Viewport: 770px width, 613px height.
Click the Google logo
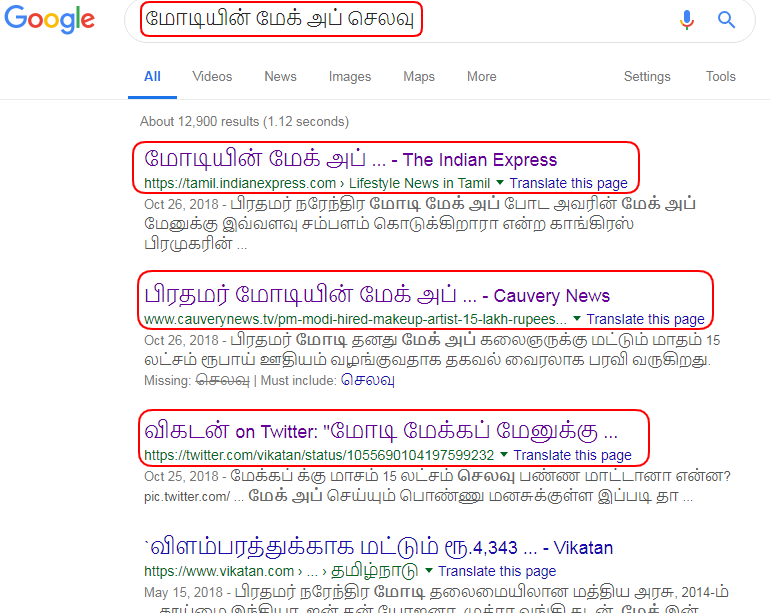point(49,19)
